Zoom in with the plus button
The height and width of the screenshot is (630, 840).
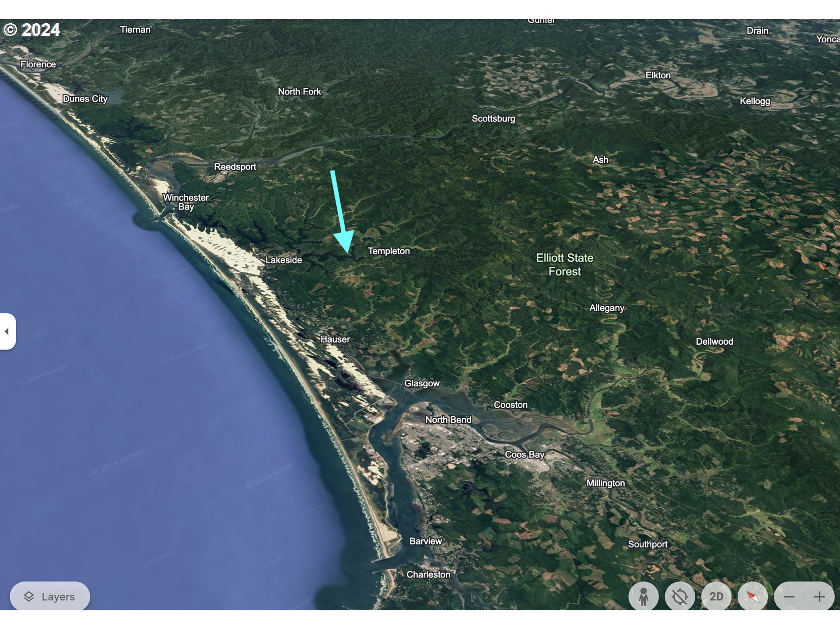[819, 596]
